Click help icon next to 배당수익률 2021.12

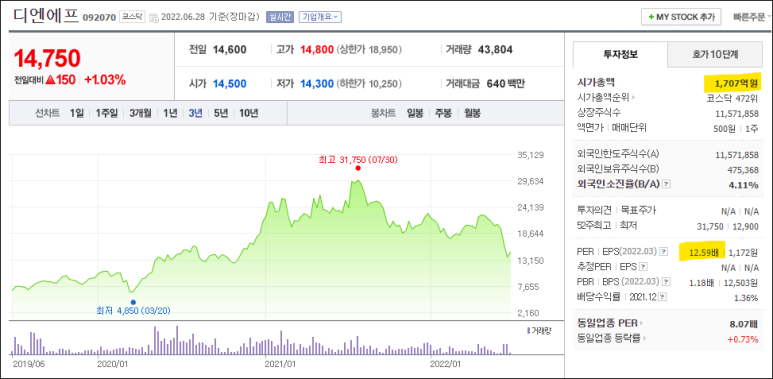pyautogui.click(x=663, y=297)
